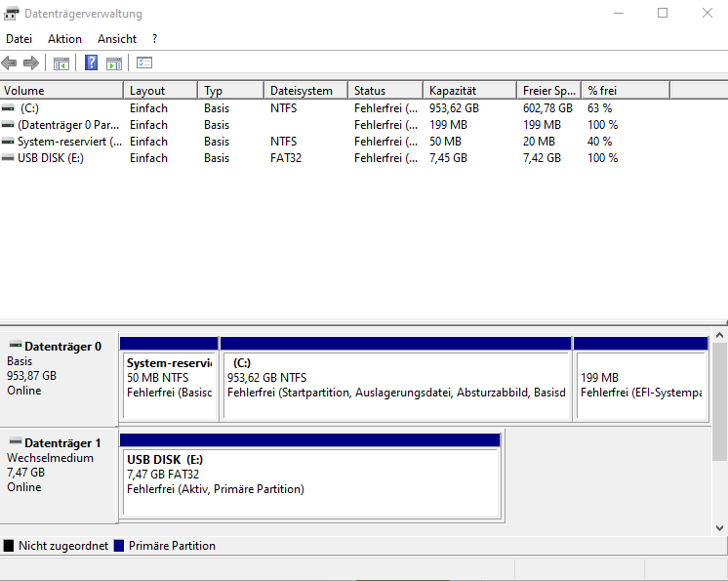Viewport: 728px width, 581px height.
Task: Select the Datenträger 0 disk label
Action: (x=59, y=378)
